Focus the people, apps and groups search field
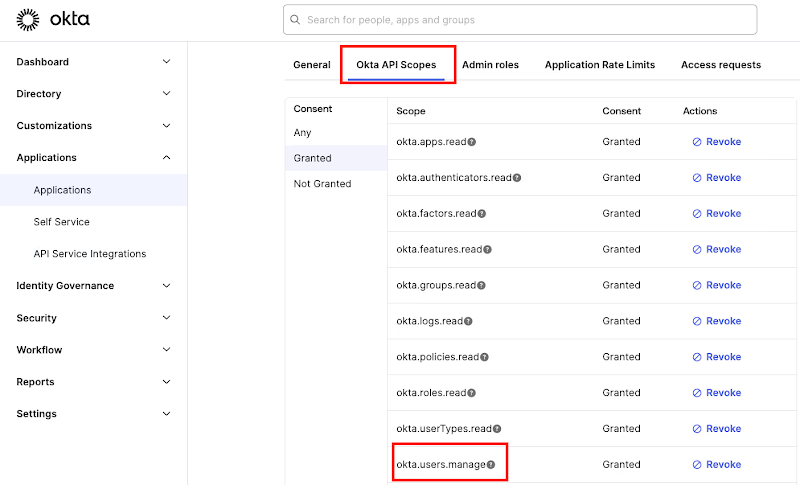The width and height of the screenshot is (800, 485). (520, 20)
